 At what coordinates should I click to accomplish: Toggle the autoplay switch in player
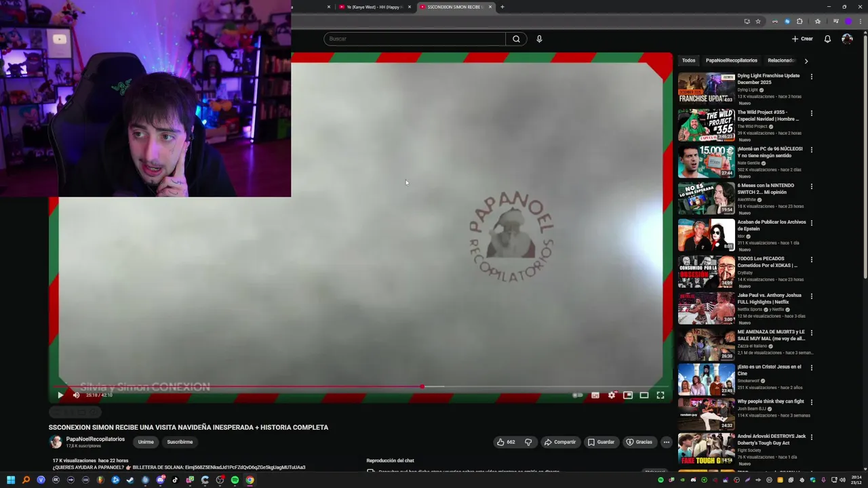point(577,395)
